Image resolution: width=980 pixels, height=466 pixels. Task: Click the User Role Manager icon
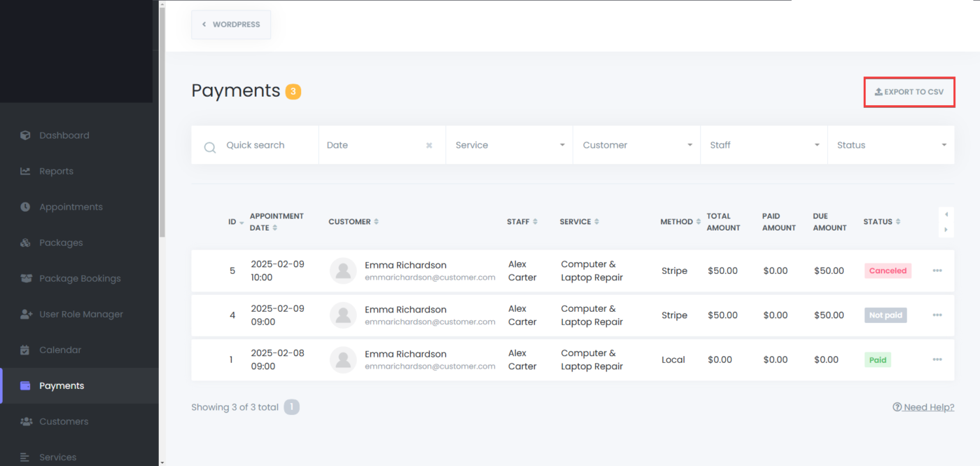click(26, 314)
